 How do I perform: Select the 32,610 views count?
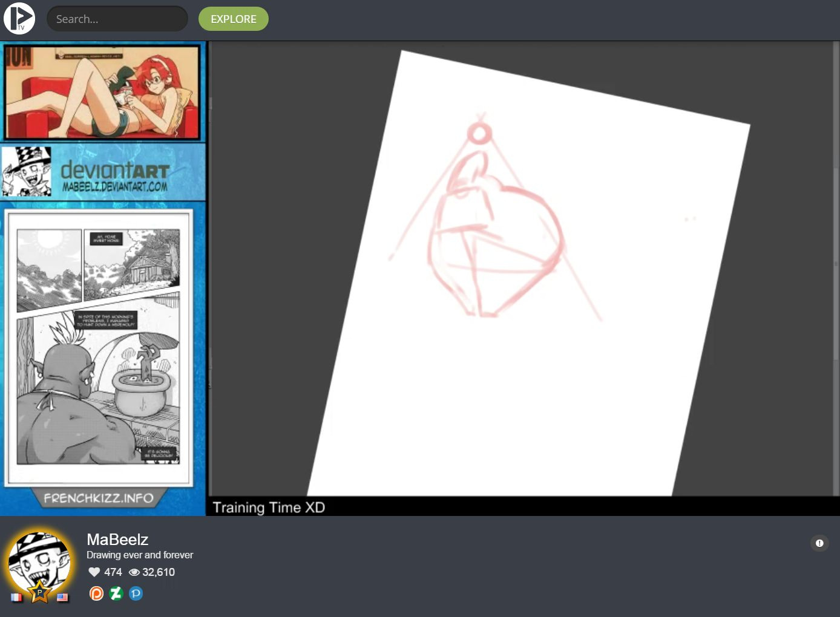click(159, 572)
